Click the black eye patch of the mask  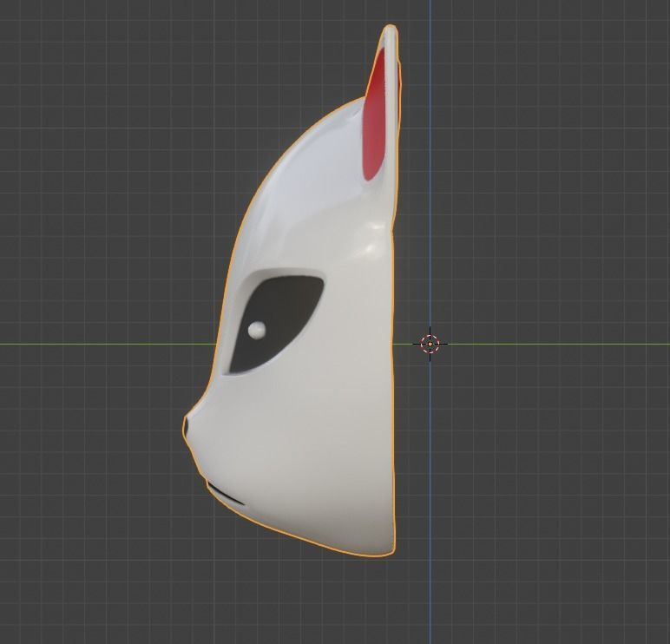(276, 324)
